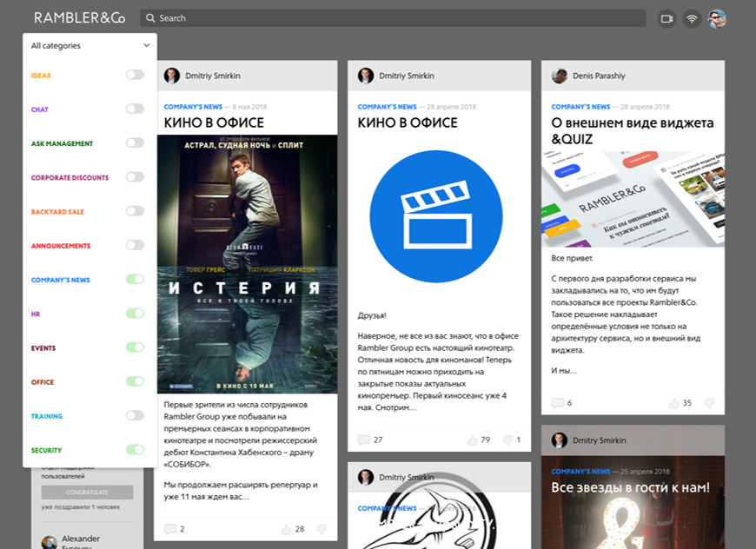This screenshot has height=549, width=756.
Task: Turn off the Office toggle
Action: click(x=135, y=381)
